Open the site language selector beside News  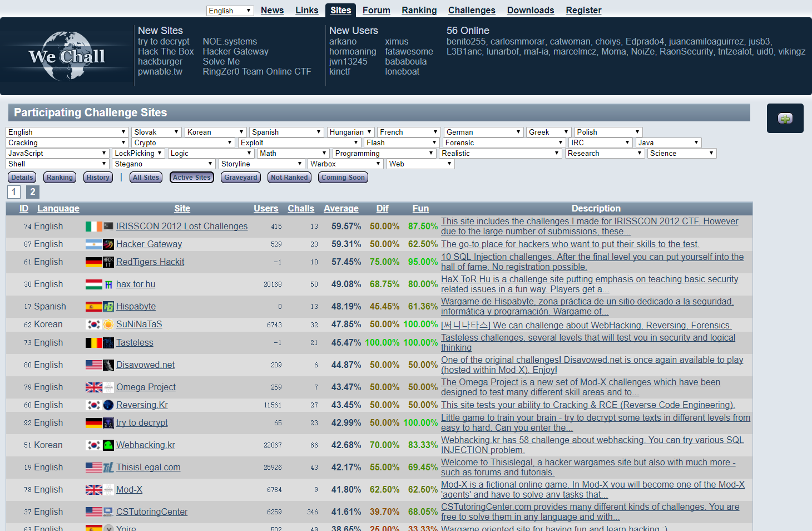click(x=230, y=11)
